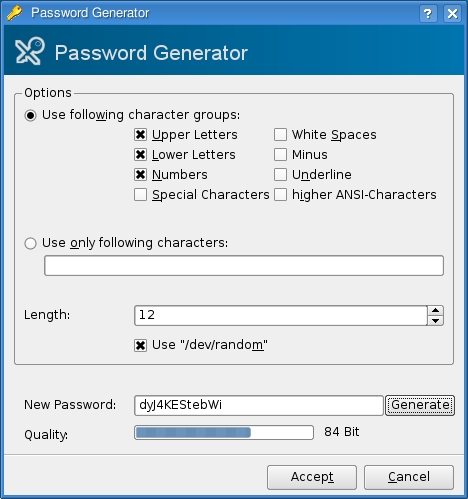Close the Password Generator dialog

click(452, 14)
